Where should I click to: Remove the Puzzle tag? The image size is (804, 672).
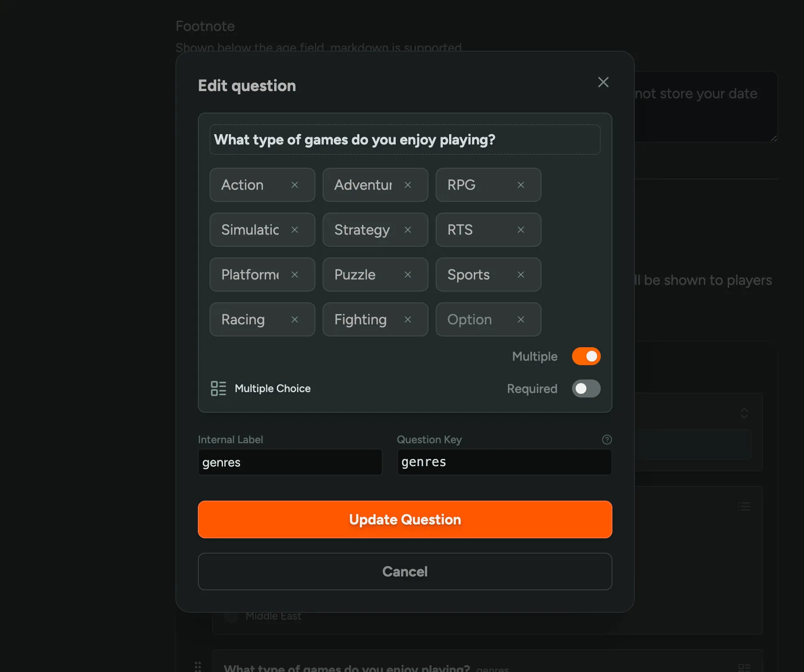408,275
